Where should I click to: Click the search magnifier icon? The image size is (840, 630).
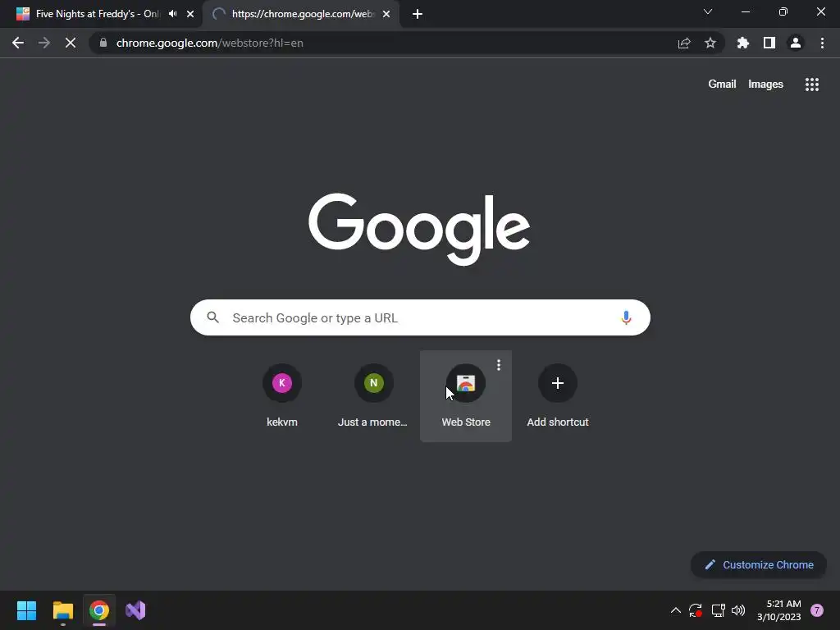212,317
